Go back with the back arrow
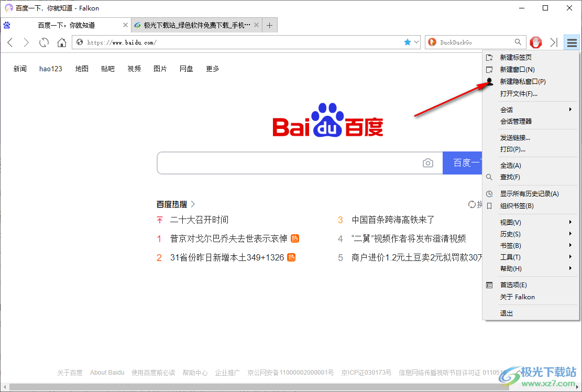Screen dimensions: 582x392 pyautogui.click(x=10, y=42)
